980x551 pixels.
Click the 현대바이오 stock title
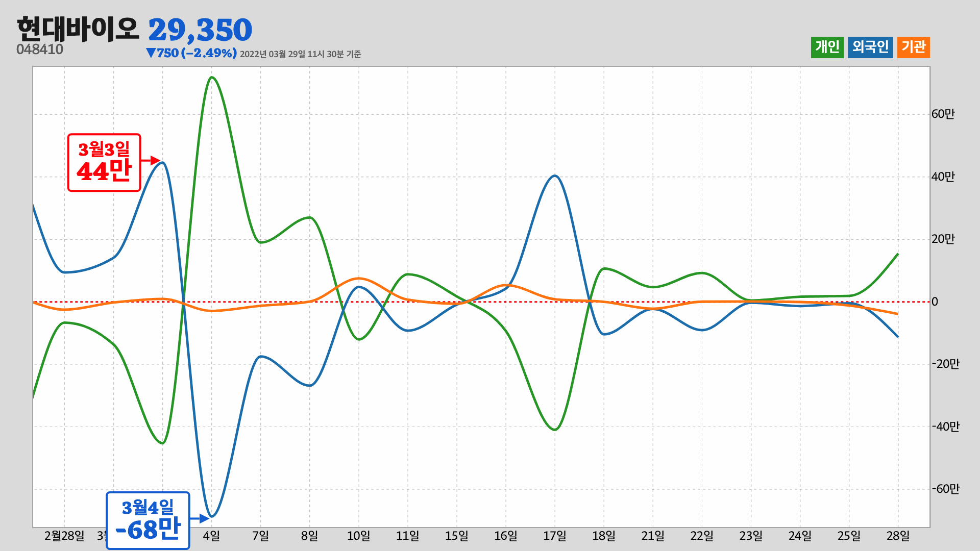click(78, 29)
